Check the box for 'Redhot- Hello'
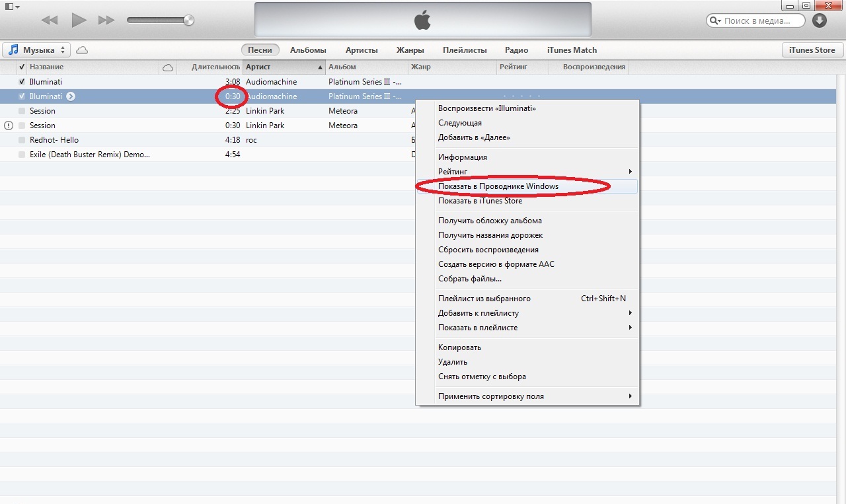Image resolution: width=846 pixels, height=504 pixels. coord(22,140)
